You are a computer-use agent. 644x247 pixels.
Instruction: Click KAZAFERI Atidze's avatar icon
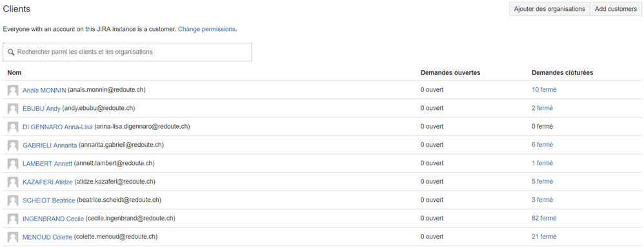pyautogui.click(x=13, y=182)
